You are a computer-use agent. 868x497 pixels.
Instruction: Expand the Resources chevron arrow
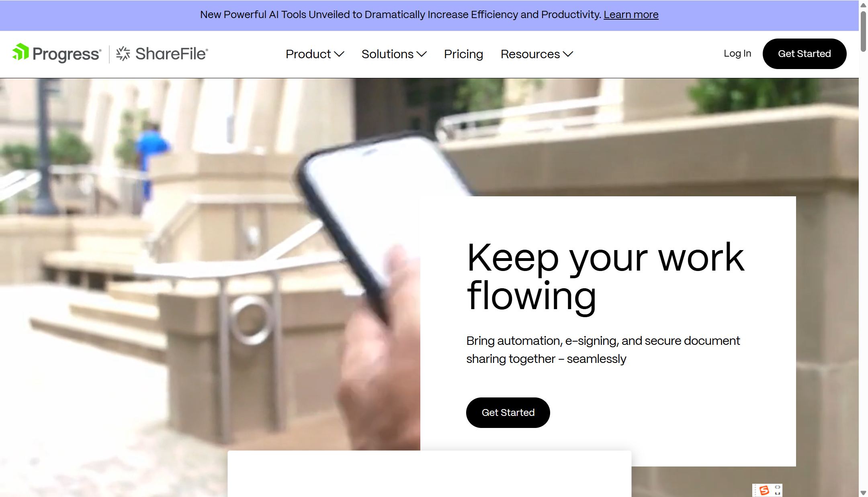point(568,54)
